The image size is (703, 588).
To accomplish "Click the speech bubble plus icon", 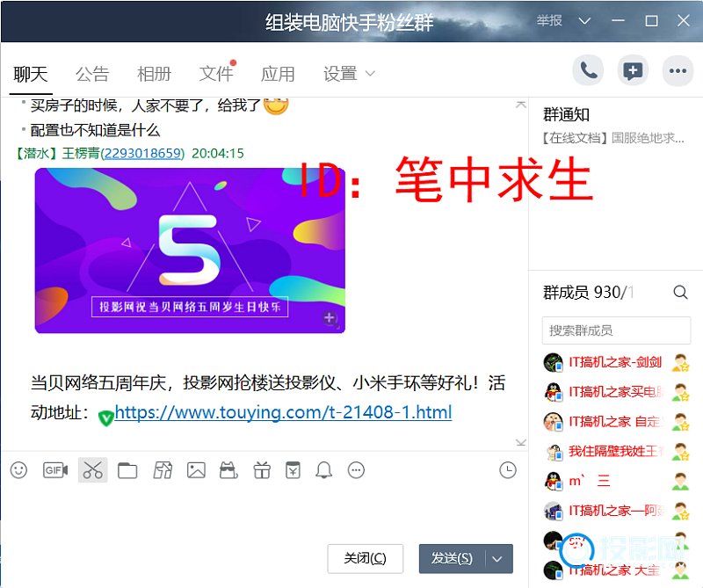I will [x=633, y=71].
